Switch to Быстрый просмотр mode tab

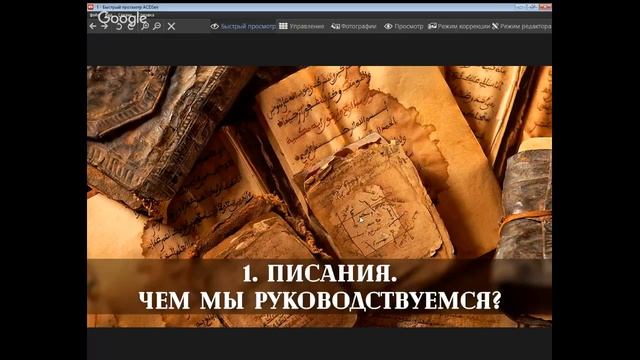(x=243, y=26)
